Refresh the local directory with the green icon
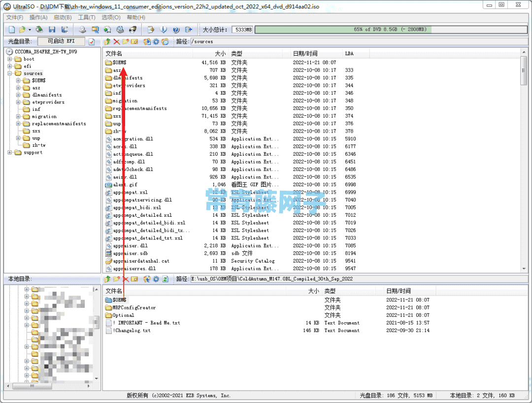This screenshot has height=403, width=532. coord(165,279)
